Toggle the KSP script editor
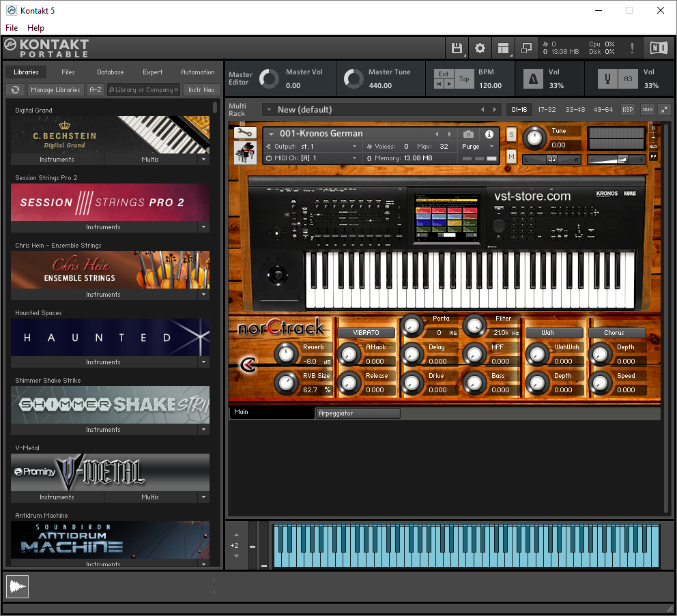The height and width of the screenshot is (616, 677). (627, 110)
